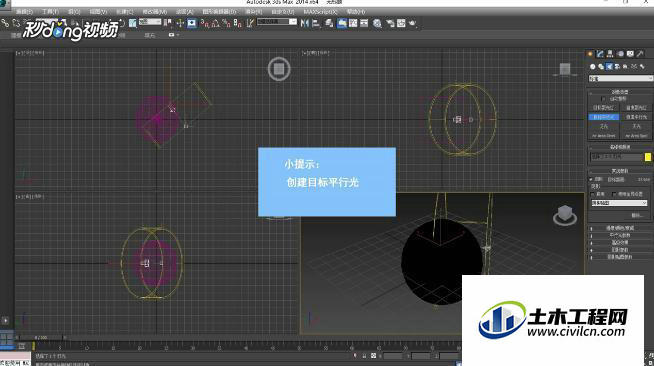Screen dimensions: 654x366
Task: Collapse the 常规参数 rollout
Action: [x=620, y=171]
